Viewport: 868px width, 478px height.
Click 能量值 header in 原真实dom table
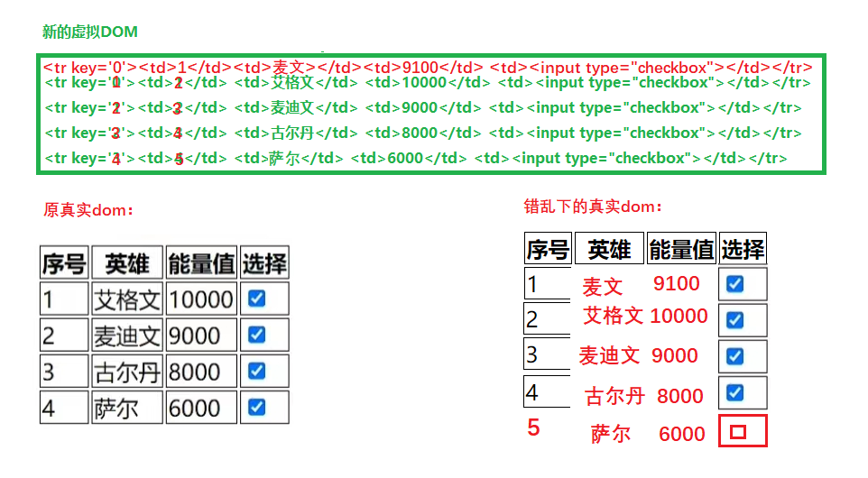(201, 262)
